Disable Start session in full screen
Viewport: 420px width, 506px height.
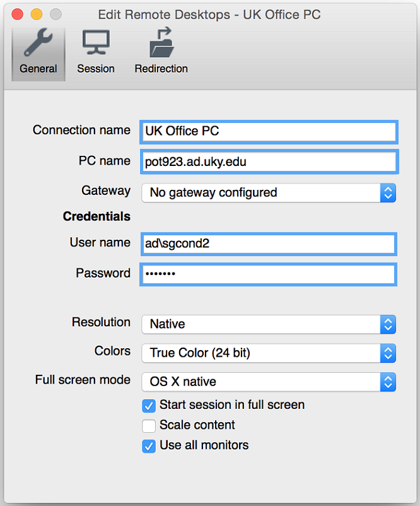(149, 406)
